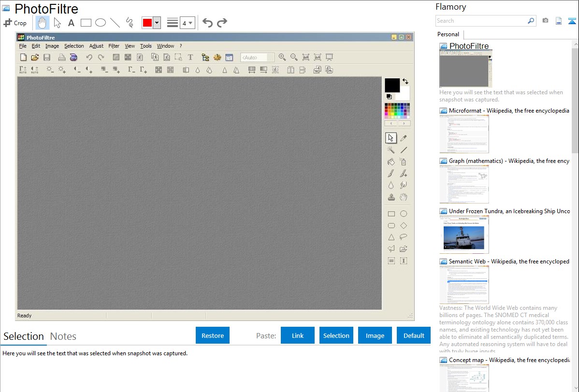Redo the annotation
The image size is (579, 392).
point(222,23)
